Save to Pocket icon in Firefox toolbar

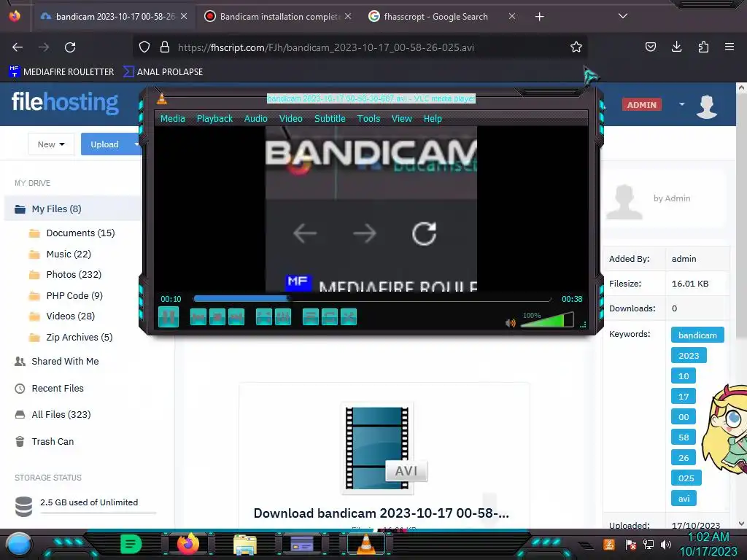point(650,47)
